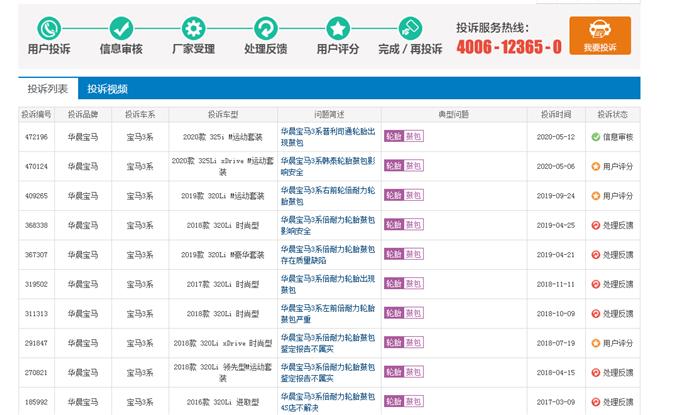The image size is (700, 415).
Task: Click the 厂家受理 gear step icon
Action: pyautogui.click(x=193, y=29)
